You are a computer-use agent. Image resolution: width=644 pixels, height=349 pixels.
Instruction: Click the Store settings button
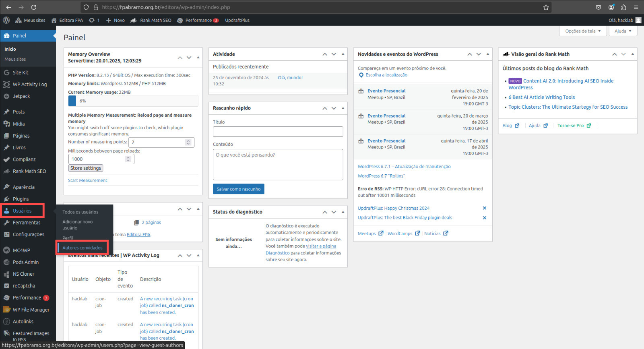pos(86,168)
